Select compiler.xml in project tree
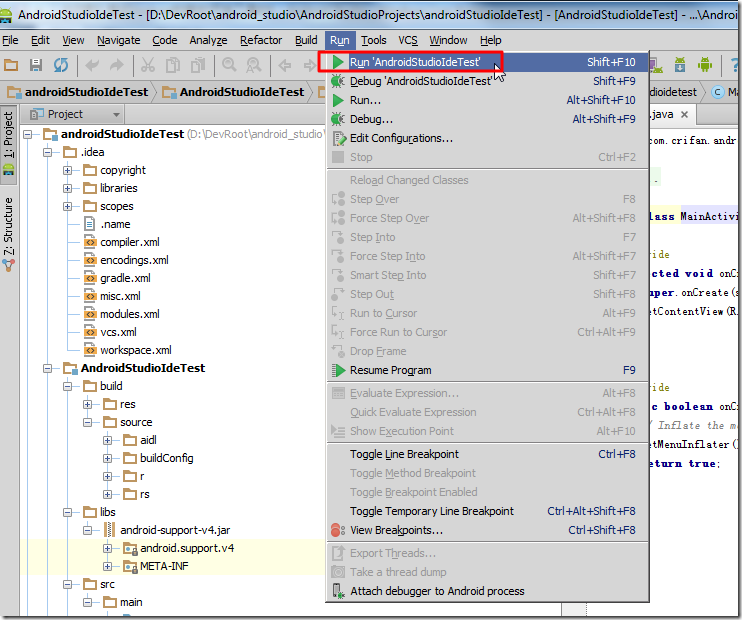 [130, 242]
